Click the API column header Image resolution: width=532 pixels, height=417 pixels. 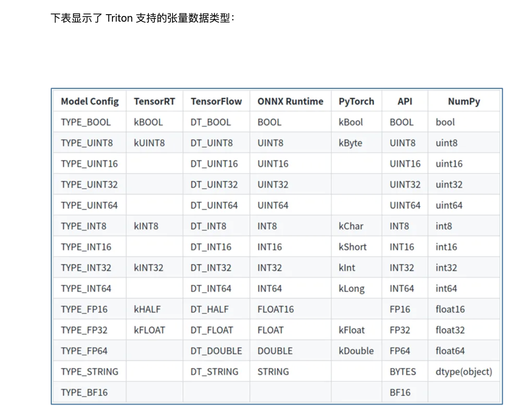pyautogui.click(x=405, y=101)
